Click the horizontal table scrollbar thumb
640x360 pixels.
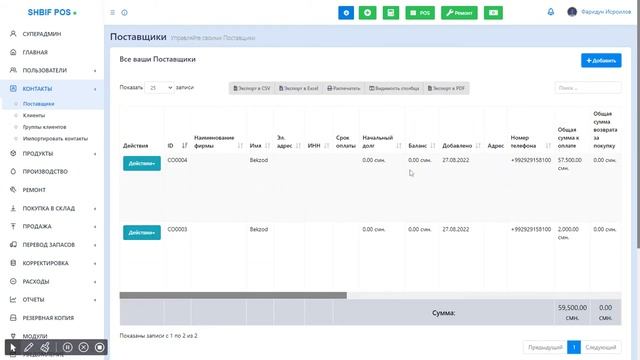tap(233, 295)
